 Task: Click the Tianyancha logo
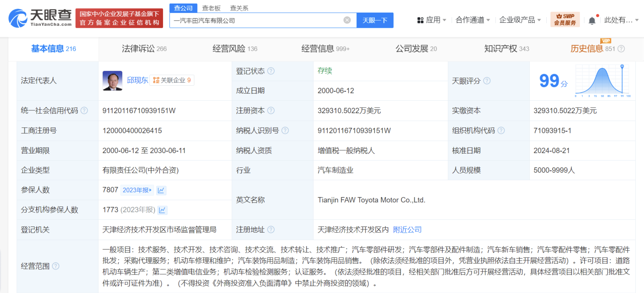40,18
